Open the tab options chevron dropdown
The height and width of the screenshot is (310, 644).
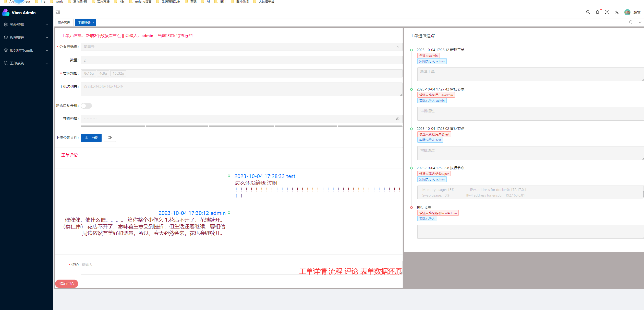click(x=640, y=22)
